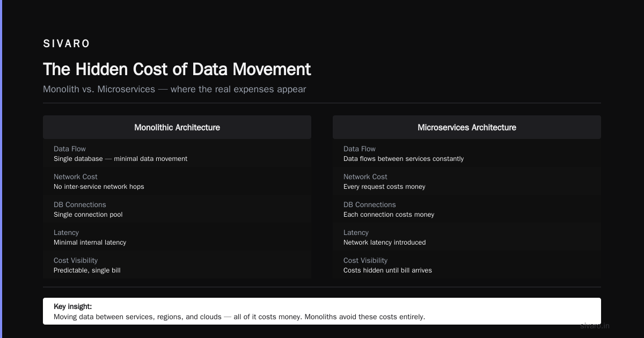Click "Single database — minimal data movement"
The image size is (644, 338).
tap(121, 159)
